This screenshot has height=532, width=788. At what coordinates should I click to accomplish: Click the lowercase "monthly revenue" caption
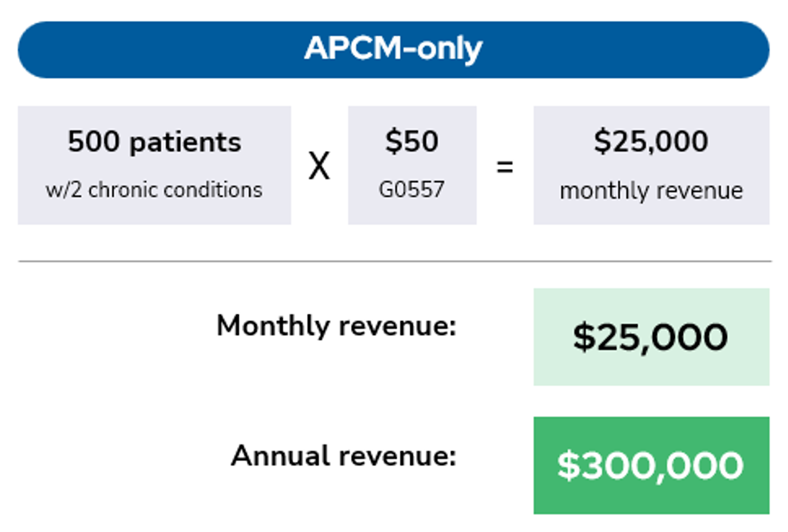pyautogui.click(x=651, y=191)
